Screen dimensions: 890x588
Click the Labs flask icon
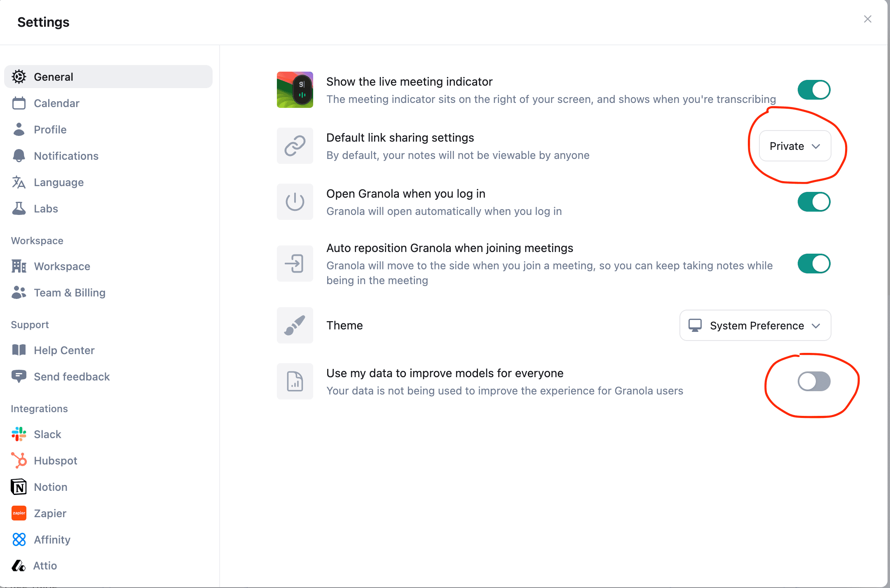(x=19, y=208)
